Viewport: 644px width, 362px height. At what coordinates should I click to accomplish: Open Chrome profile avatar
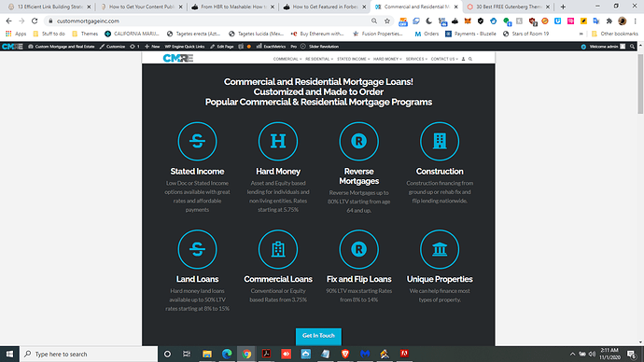623,21
